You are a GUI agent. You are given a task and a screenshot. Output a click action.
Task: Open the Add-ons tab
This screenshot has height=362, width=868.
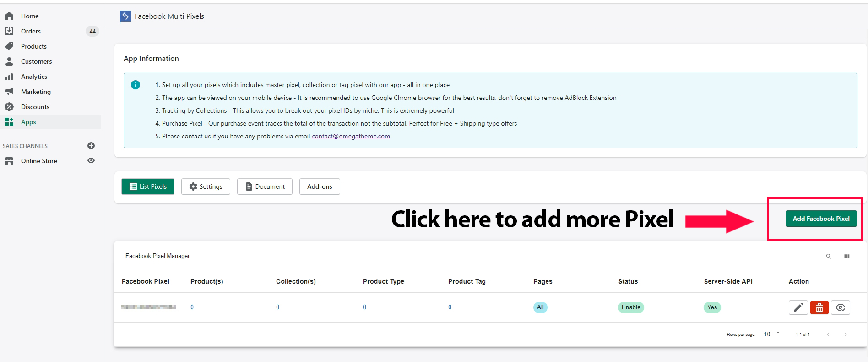point(320,186)
